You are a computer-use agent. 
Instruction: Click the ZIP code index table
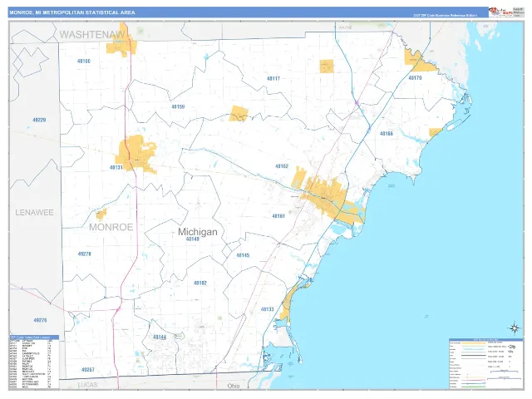click(34, 362)
